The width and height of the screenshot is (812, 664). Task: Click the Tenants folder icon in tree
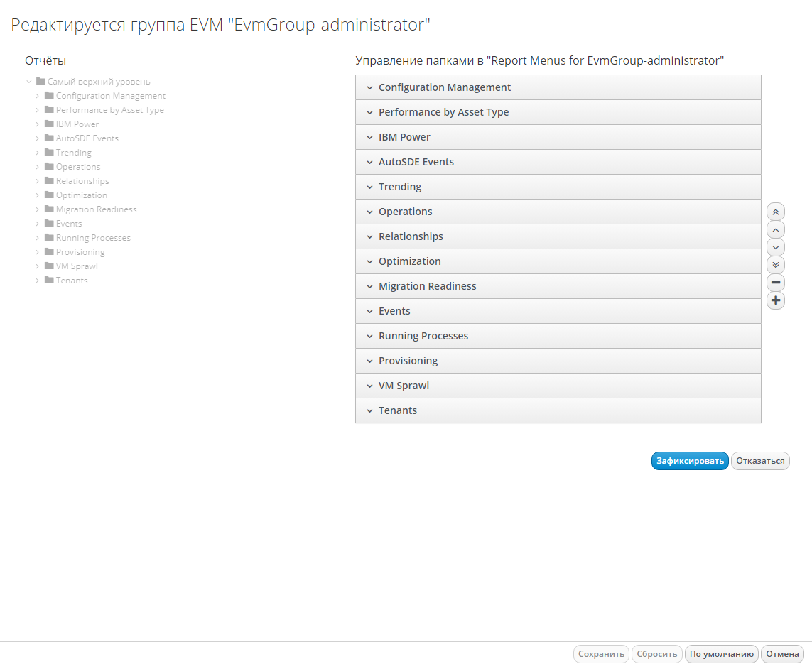click(x=49, y=280)
